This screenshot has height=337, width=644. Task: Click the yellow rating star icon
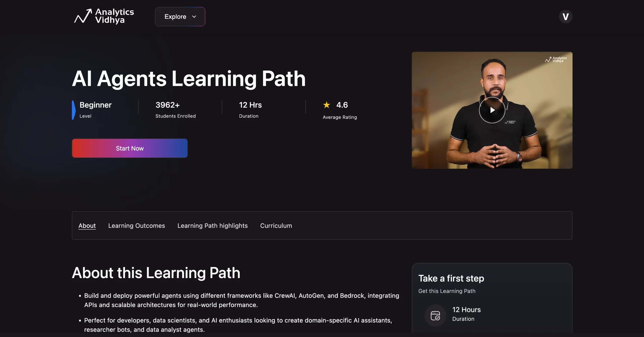(327, 105)
